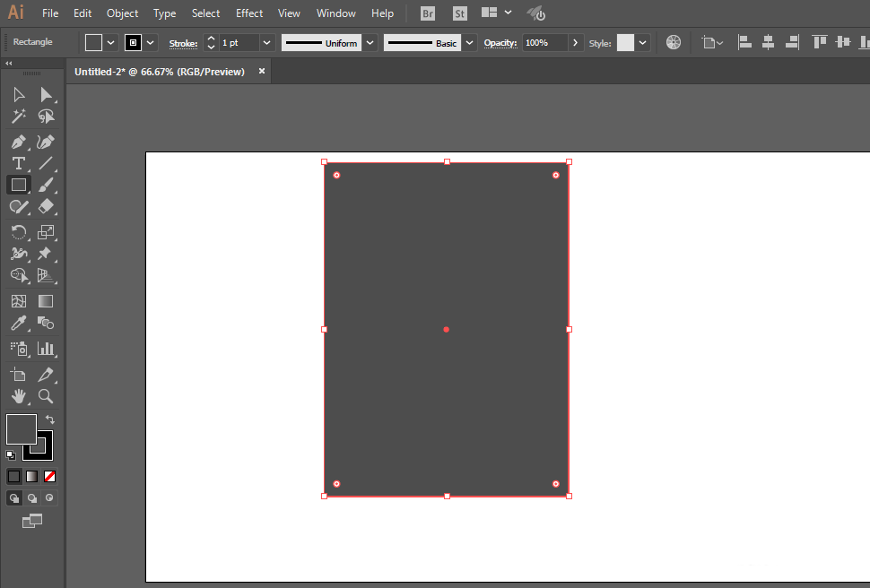870x588 pixels.
Task: Select the Line Segment tool
Action: click(x=46, y=163)
